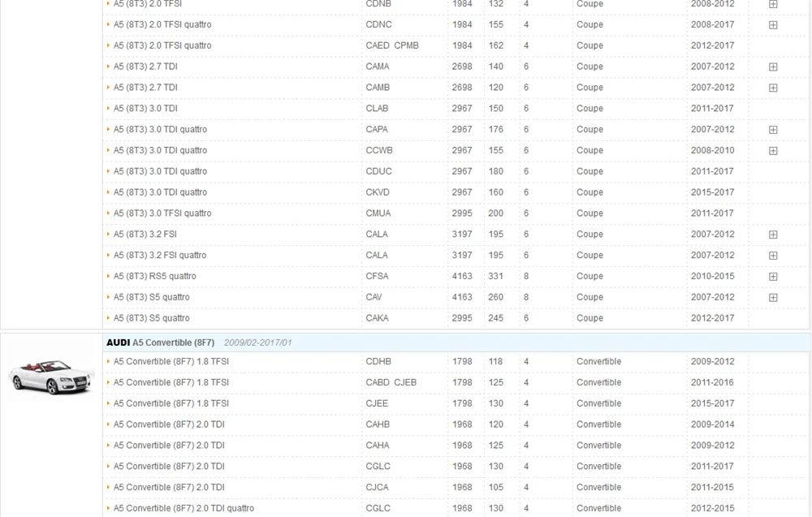This screenshot has width=812, height=517.
Task: Open A5 (8T3) 3.0 TDI quattro 2008-2010
Action: click(160, 150)
